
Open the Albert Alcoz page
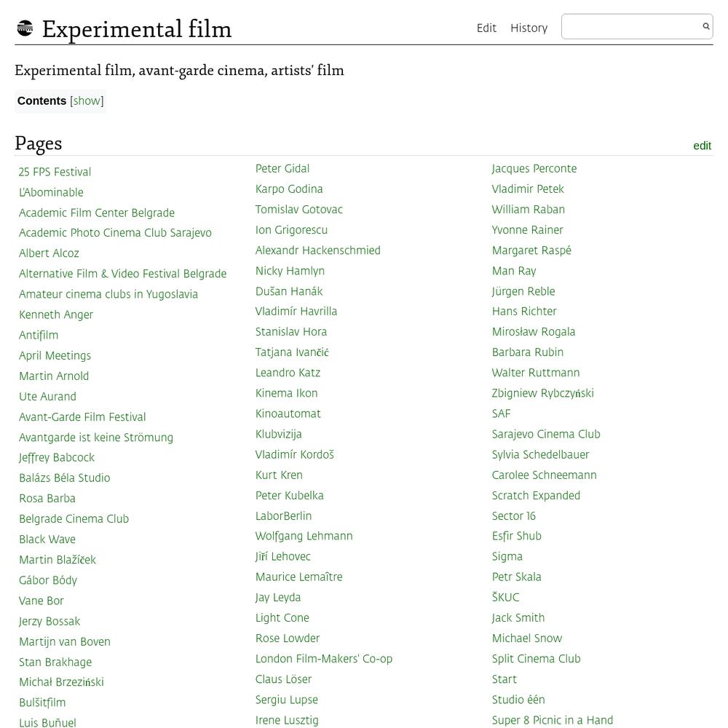tap(49, 253)
